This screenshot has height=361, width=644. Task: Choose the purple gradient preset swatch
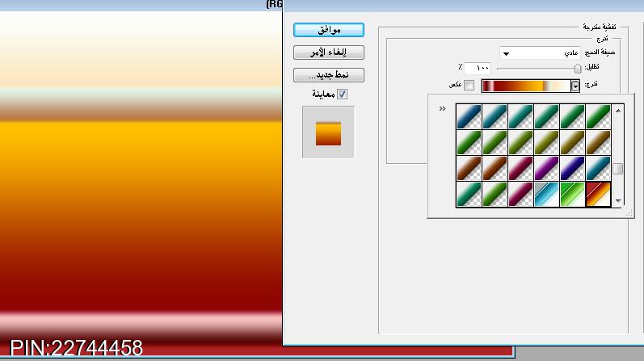click(x=546, y=168)
